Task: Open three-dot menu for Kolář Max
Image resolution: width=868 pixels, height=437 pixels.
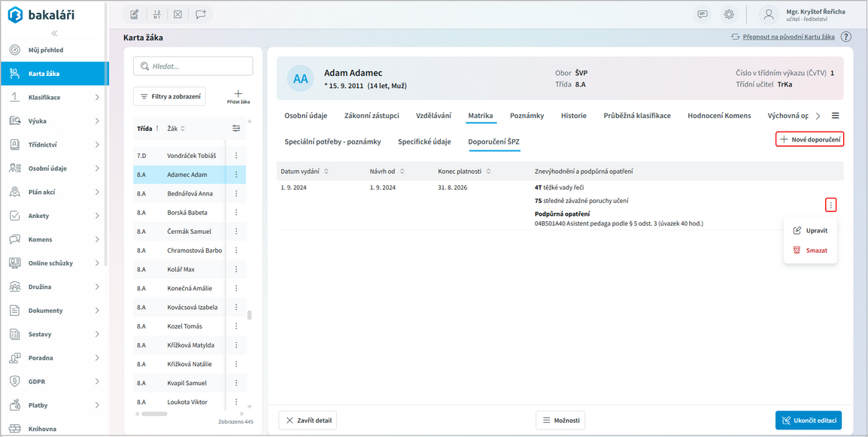Action: click(x=236, y=269)
